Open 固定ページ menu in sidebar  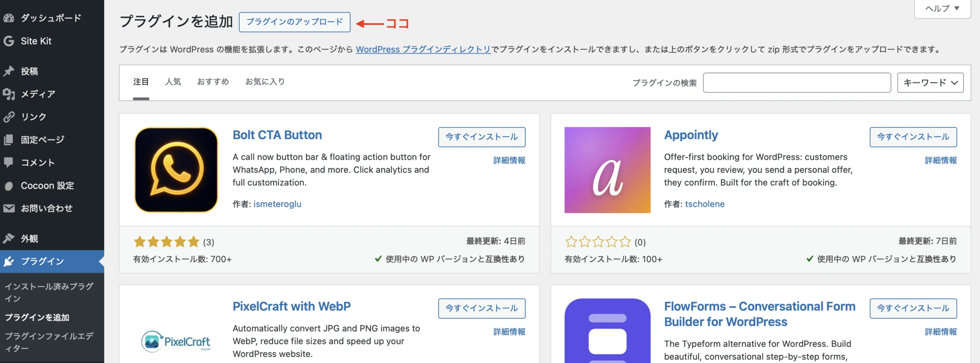pyautogui.click(x=42, y=140)
